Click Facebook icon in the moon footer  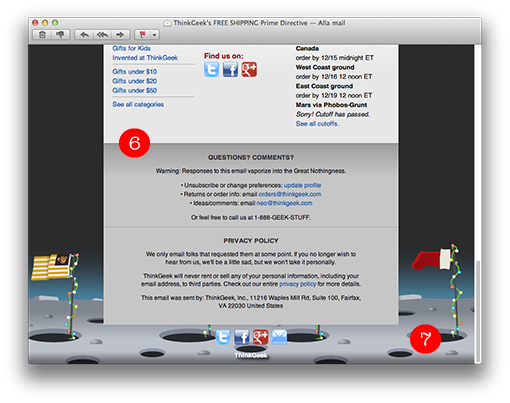[242, 337]
